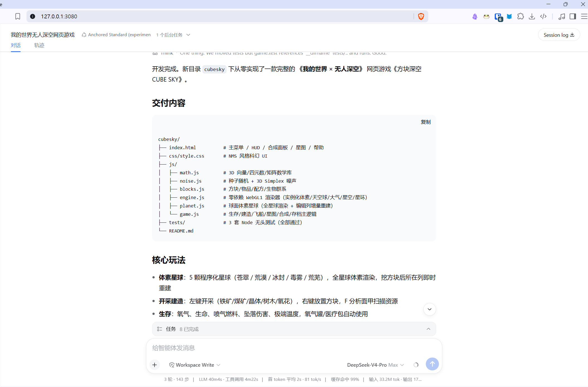Click the bold 体素星球 bullet label
Image resolution: width=588 pixels, height=387 pixels.
pyautogui.click(x=171, y=278)
